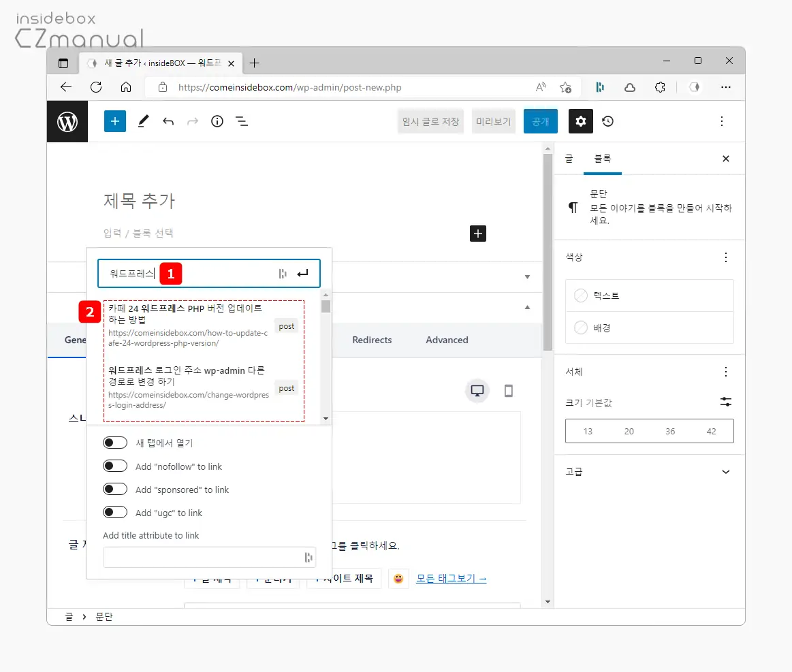Open browser settings ellipsis menu
Image resolution: width=792 pixels, height=672 pixels.
pos(726,87)
